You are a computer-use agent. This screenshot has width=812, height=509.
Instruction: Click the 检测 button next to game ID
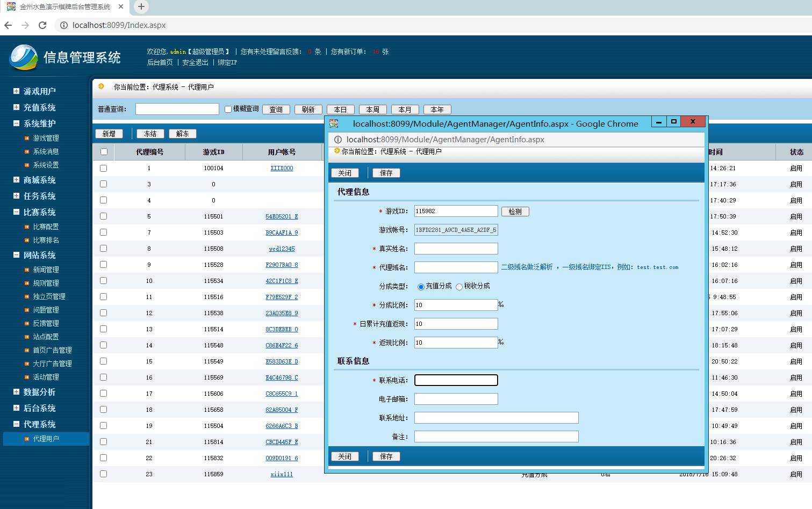pos(515,212)
